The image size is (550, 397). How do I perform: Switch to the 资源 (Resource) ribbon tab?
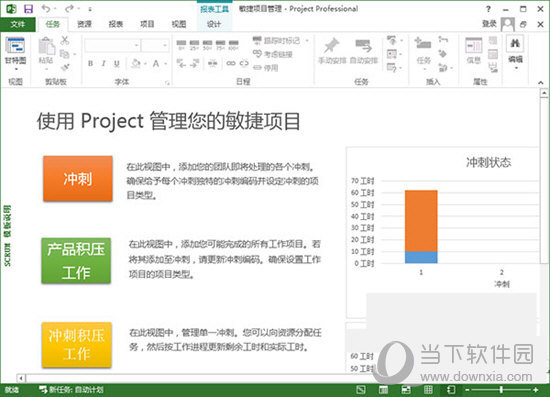84,24
